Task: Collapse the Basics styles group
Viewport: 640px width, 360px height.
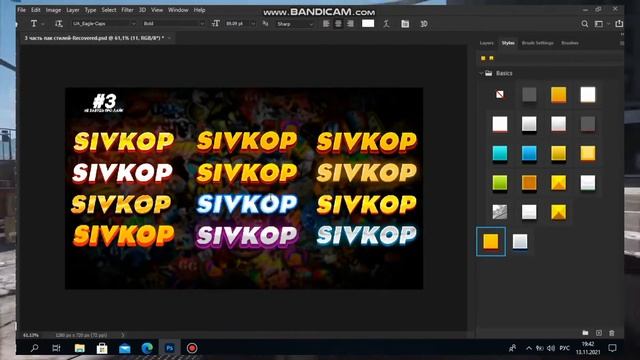Action: [x=481, y=73]
